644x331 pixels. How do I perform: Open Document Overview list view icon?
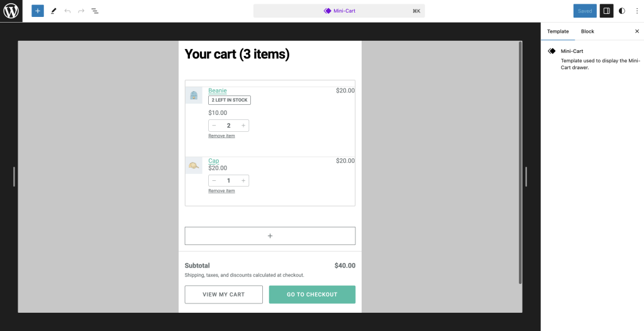click(x=95, y=11)
